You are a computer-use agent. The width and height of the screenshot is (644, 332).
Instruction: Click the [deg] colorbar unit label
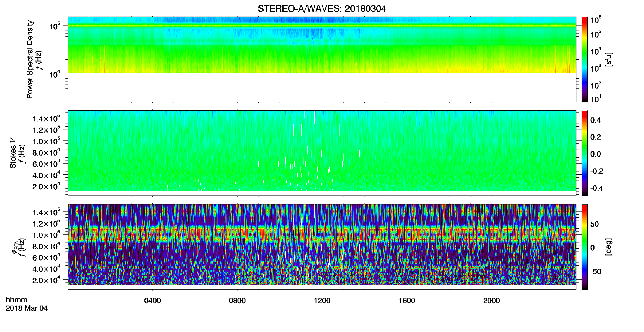(x=609, y=247)
